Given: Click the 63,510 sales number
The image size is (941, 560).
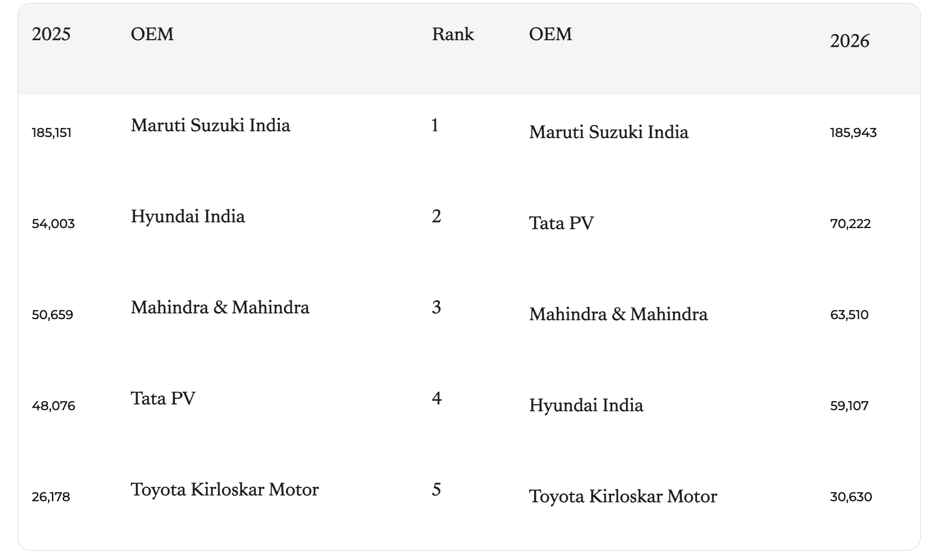Looking at the screenshot, I should 849,315.
